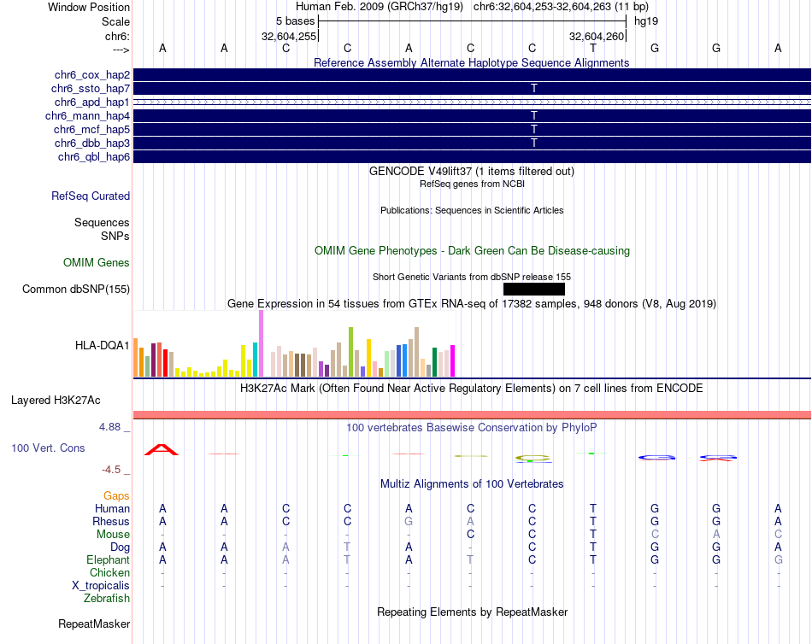
Task: Open 100 vertebrates Basewise Conservation by PhyloP title
Action: click(472, 428)
